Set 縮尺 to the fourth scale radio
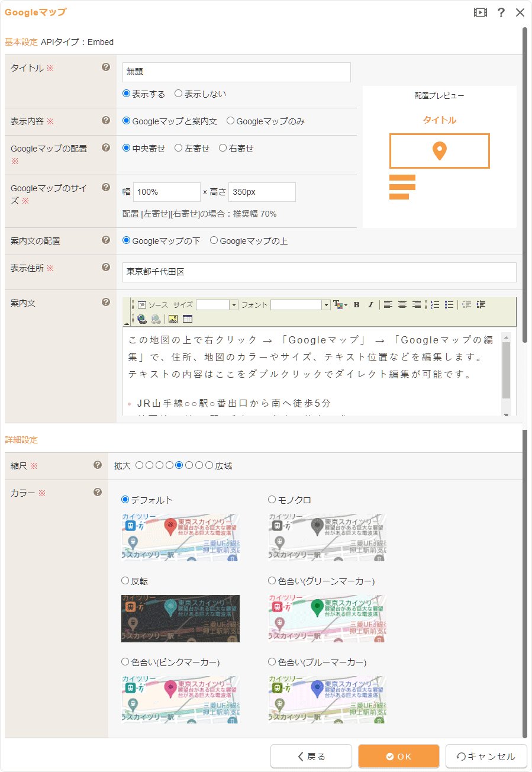Image resolution: width=532 pixels, height=772 pixels. coord(169,465)
